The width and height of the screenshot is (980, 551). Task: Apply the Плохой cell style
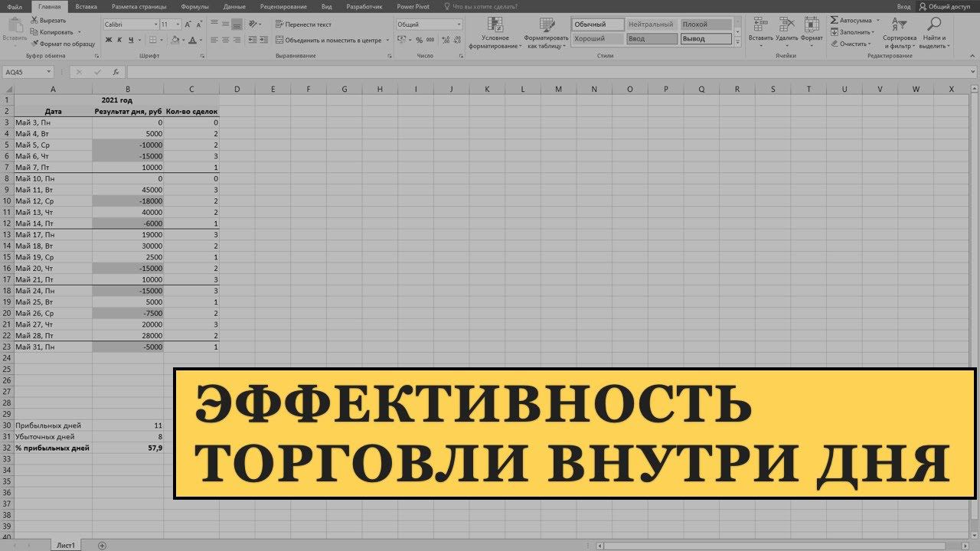tap(706, 24)
